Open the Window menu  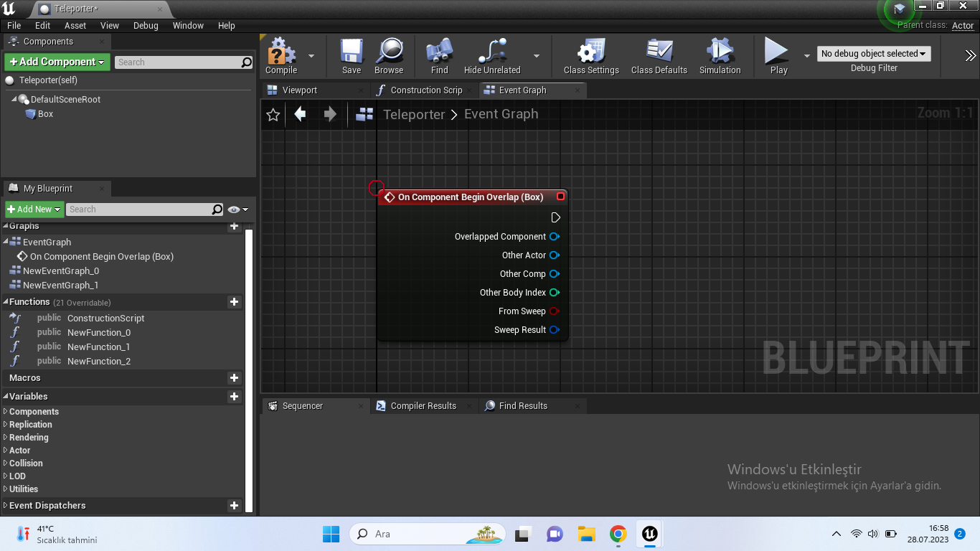pyautogui.click(x=188, y=26)
